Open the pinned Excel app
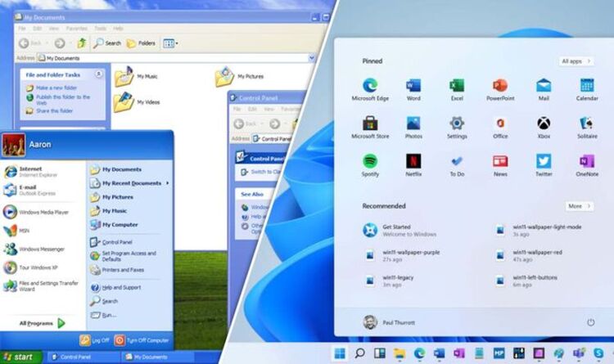 coord(457,90)
